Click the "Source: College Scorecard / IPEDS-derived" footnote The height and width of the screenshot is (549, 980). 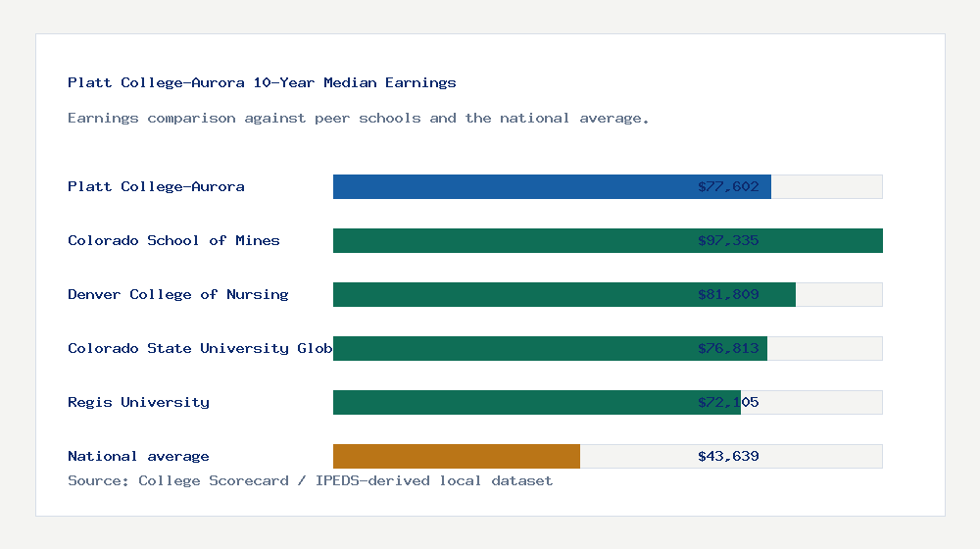(249, 480)
